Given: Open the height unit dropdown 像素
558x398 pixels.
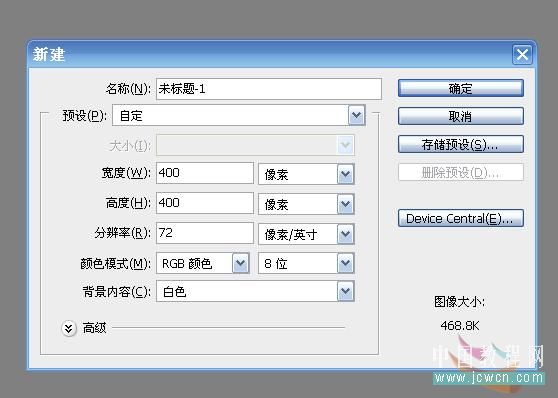Looking at the screenshot, I should coord(306,204).
